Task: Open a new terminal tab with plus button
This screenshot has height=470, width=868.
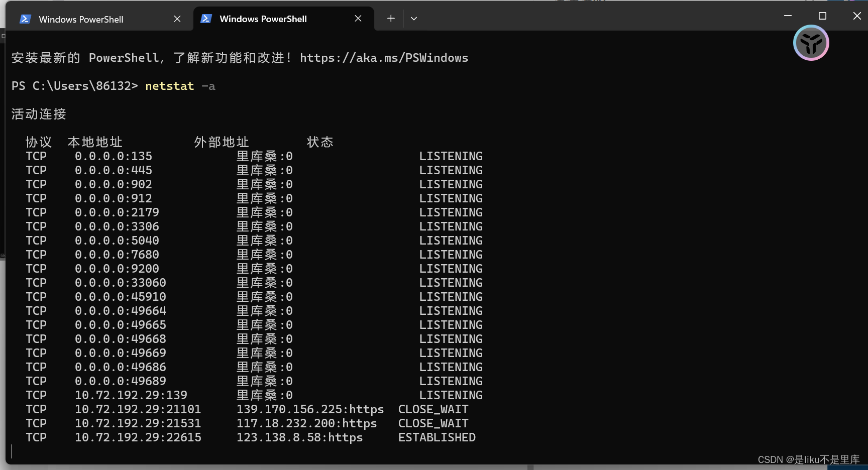Action: click(391, 19)
